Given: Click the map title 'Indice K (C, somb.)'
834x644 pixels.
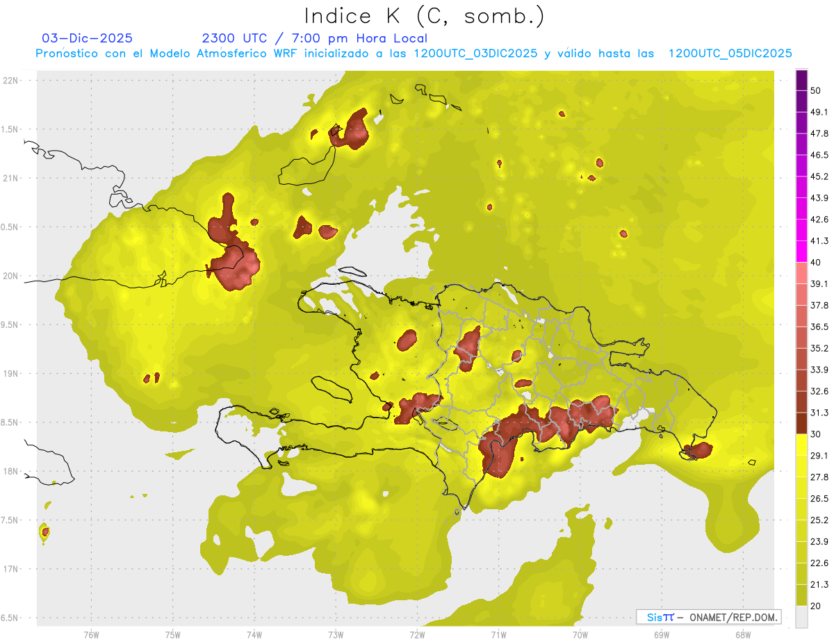Looking at the screenshot, I should pos(425,16).
